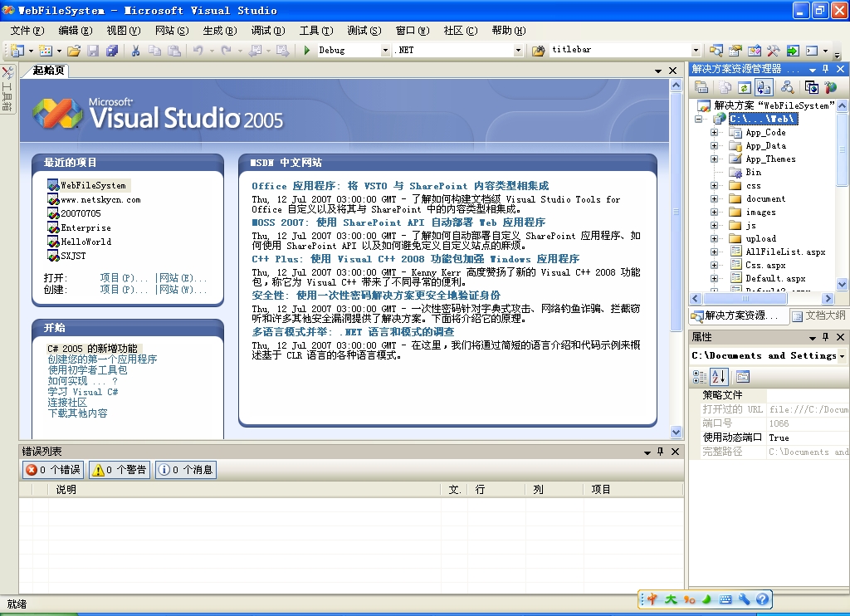850x616 pixels.
Task: Click Start Page vertical scrollbar down arrow
Action: pyautogui.click(x=676, y=433)
